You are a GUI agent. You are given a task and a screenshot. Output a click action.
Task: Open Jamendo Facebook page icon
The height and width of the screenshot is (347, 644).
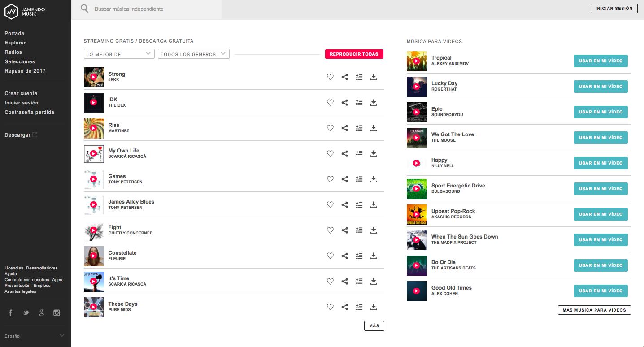(11, 313)
